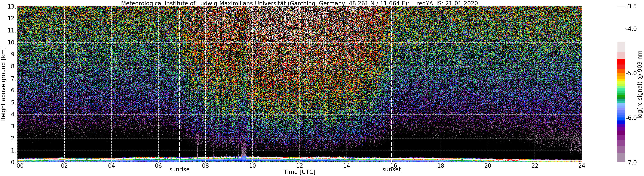Click the 'sunrise' label below the axis
The width and height of the screenshot is (644, 176).
pos(180,170)
